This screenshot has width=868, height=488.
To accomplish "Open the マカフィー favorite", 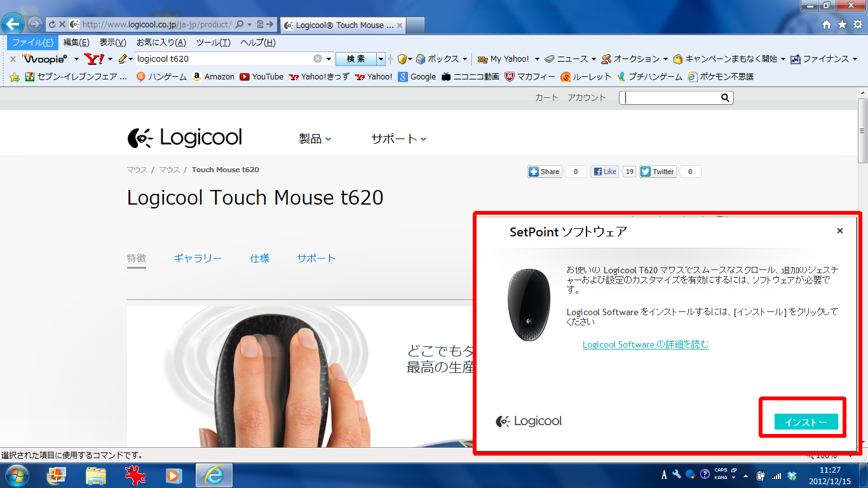I will pos(529,77).
